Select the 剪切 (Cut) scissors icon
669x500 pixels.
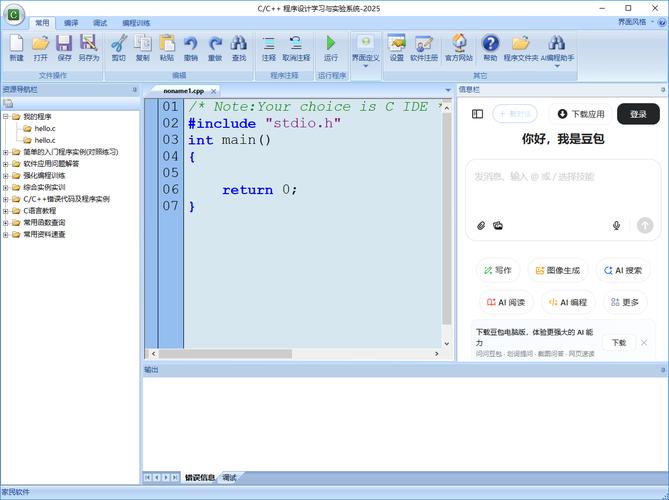point(118,44)
